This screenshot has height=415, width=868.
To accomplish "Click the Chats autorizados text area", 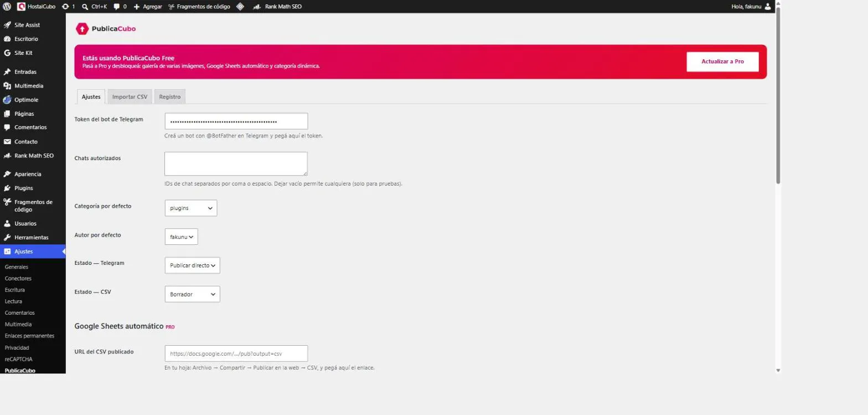I will click(236, 164).
